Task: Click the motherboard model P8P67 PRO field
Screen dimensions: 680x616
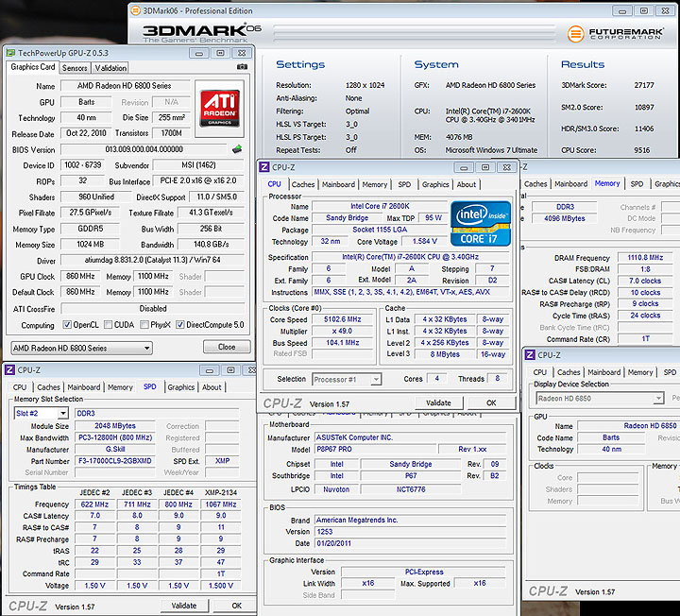Action: click(376, 449)
